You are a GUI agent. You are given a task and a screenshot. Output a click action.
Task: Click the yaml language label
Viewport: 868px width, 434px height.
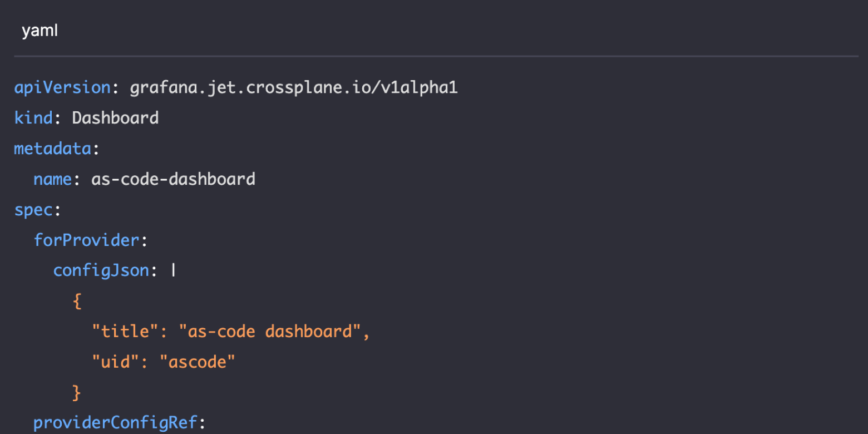(x=40, y=31)
